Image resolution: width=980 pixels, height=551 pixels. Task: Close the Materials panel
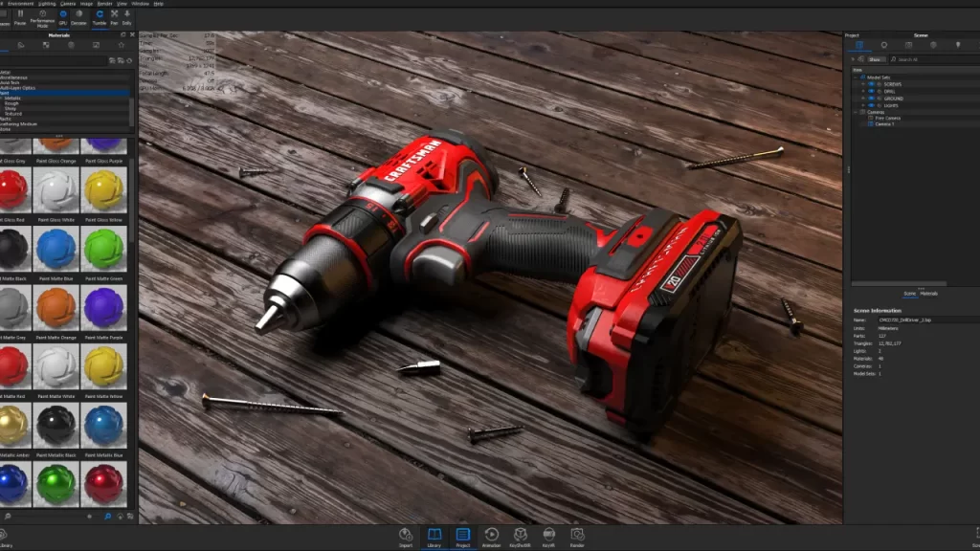(x=132, y=35)
